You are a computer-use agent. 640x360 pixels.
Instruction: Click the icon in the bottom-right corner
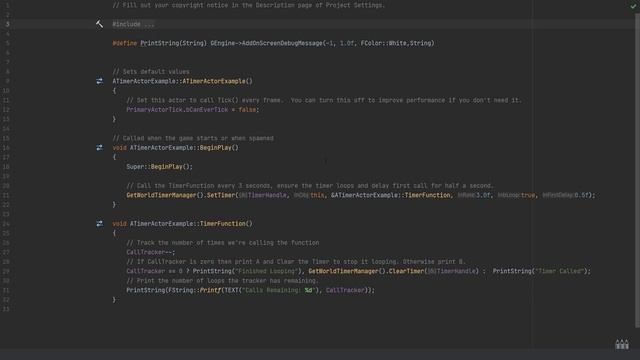coord(622,344)
